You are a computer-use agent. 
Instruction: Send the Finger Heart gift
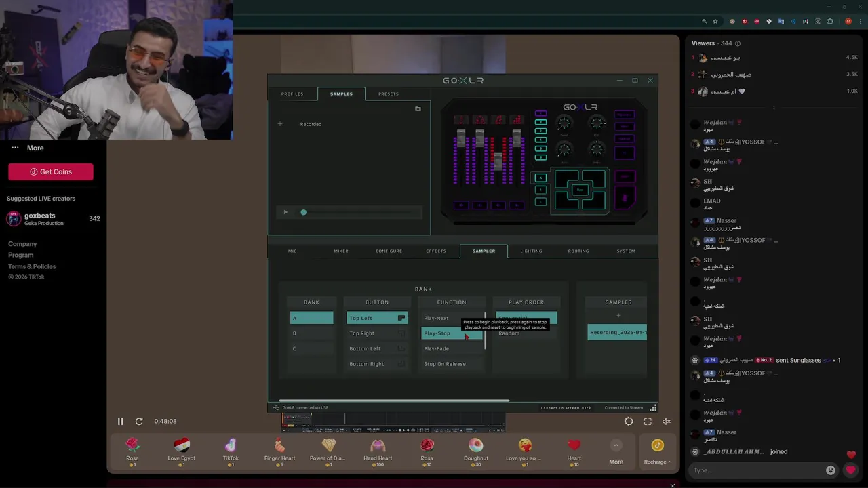(x=279, y=451)
